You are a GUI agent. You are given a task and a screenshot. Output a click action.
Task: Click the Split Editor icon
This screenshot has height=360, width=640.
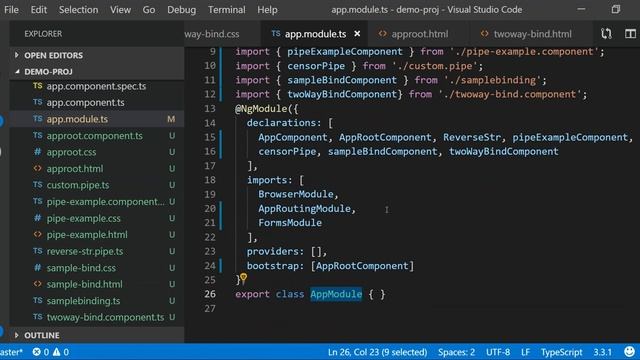pyautogui.click(x=630, y=34)
